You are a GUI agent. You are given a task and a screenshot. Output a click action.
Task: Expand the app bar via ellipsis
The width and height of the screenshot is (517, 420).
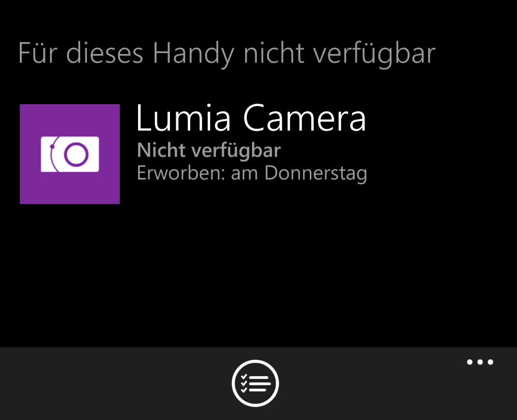[480, 362]
